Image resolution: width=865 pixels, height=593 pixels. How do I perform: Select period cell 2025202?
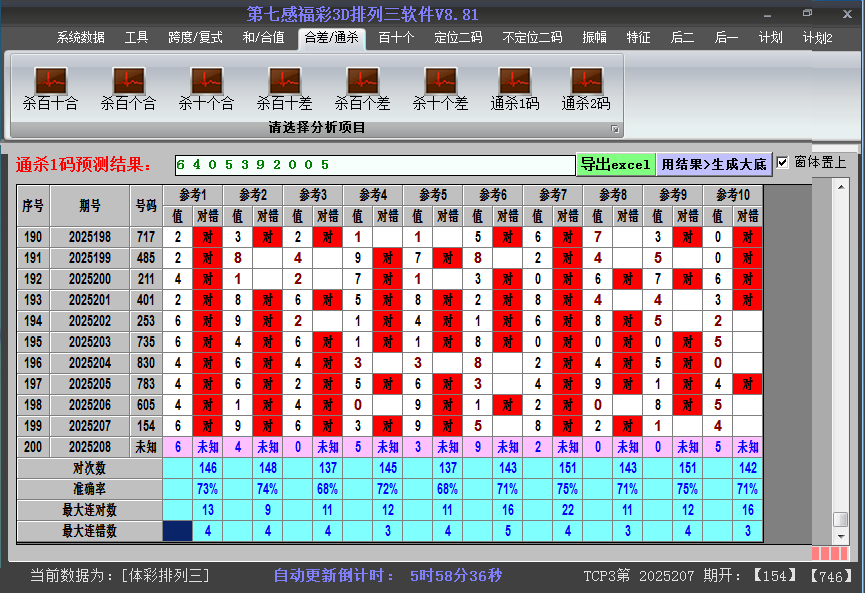90,321
